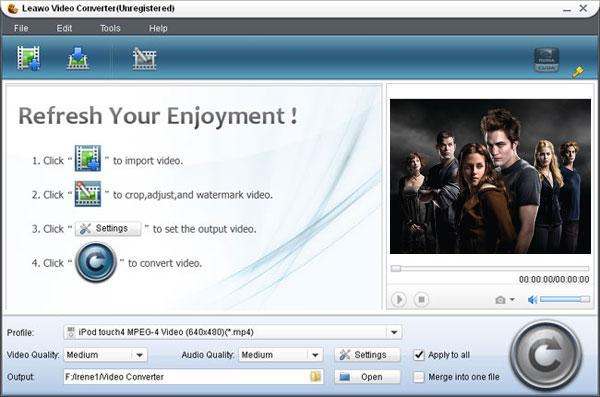
Task: Minimize the Leawo Video Converter window
Action: (567, 9)
